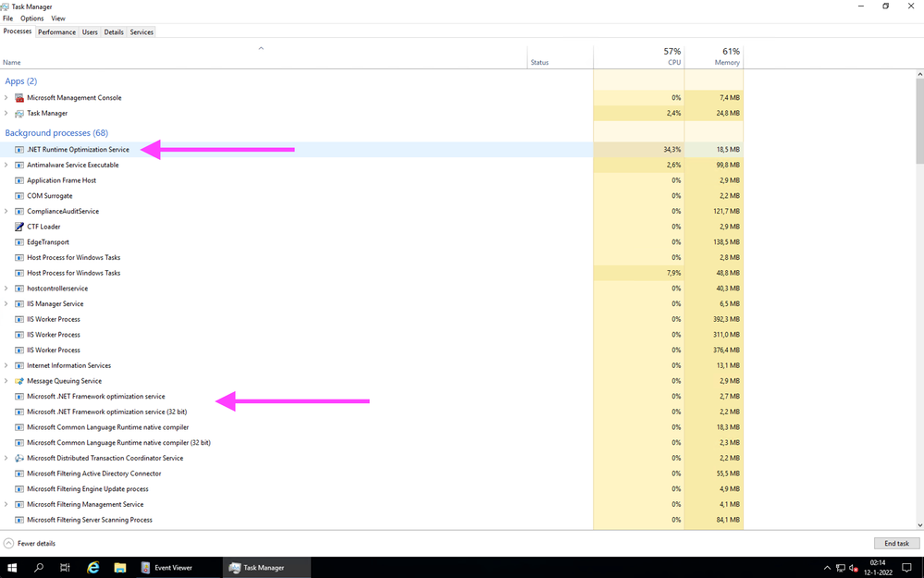The width and height of the screenshot is (924, 578).
Task: Switch to the Services tab
Action: [142, 32]
